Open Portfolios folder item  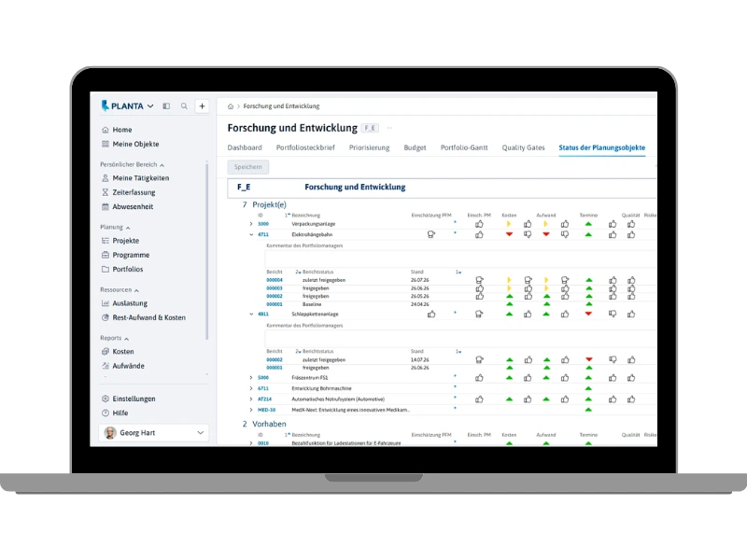[x=122, y=269]
